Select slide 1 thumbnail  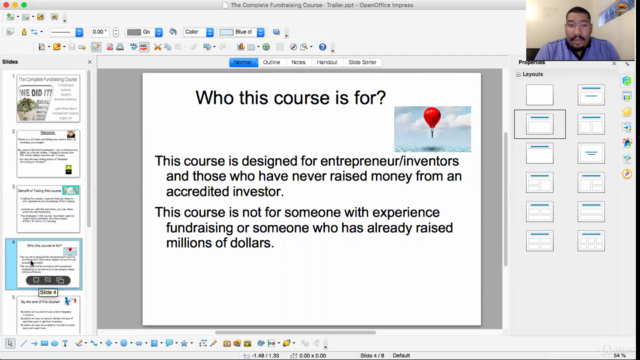(48, 98)
